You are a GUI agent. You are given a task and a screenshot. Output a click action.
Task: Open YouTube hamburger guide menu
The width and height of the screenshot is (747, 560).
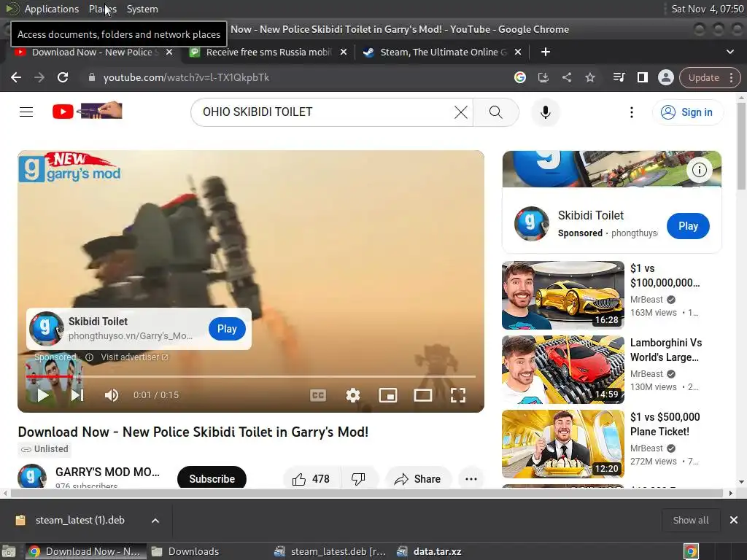[x=26, y=112]
